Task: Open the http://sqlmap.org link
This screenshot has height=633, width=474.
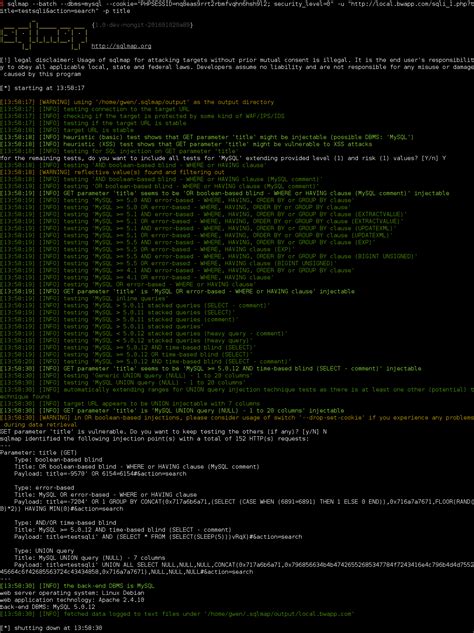Action: click(122, 46)
